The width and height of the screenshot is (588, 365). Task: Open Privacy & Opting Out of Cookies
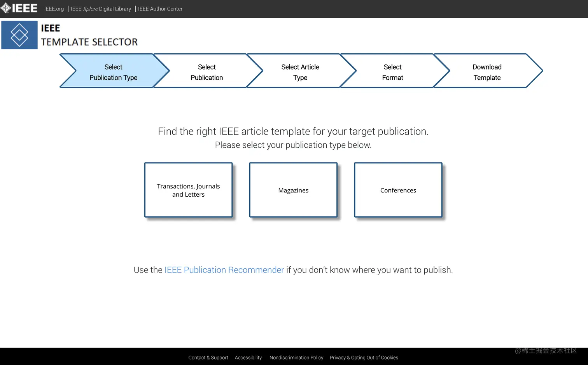pos(364,358)
